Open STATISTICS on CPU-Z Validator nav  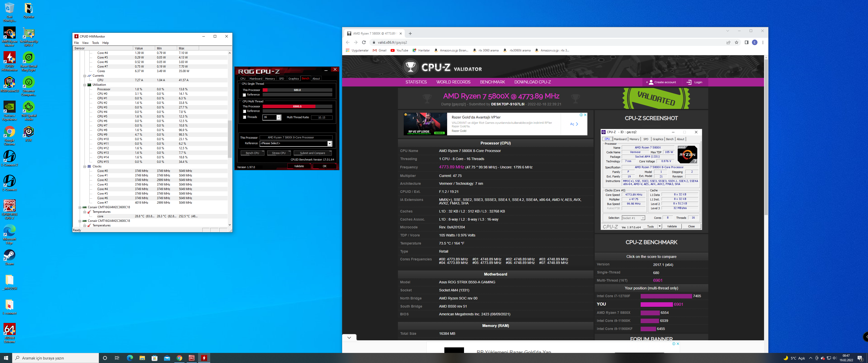[x=416, y=82]
